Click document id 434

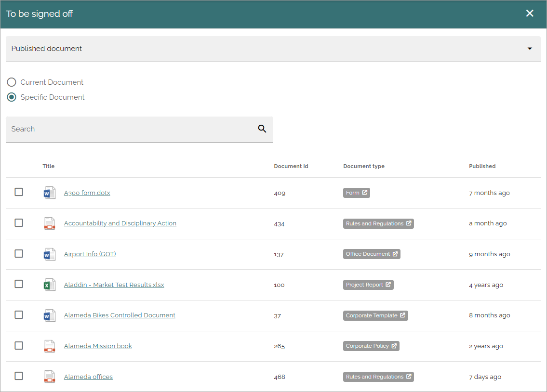click(x=279, y=224)
